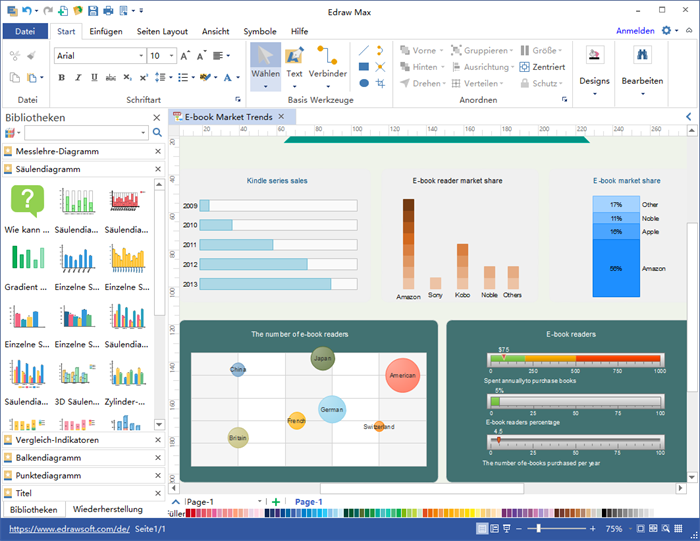700x541 pixels.
Task: Switch to the Seiten Layout tab
Action: (x=162, y=31)
